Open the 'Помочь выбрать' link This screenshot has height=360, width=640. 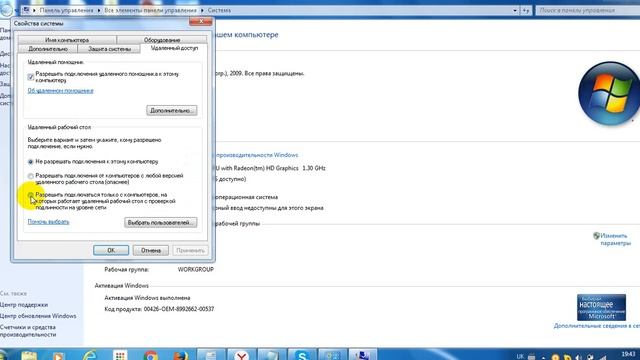point(48,222)
